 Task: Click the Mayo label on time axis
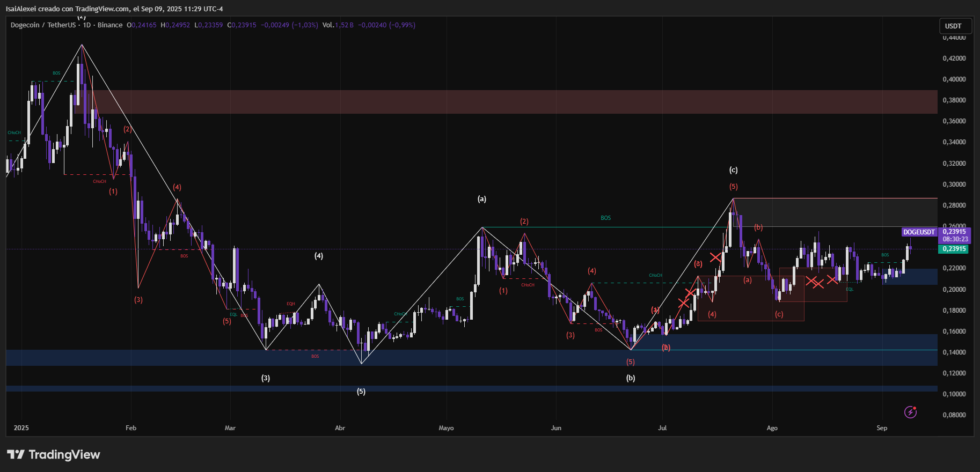point(446,428)
